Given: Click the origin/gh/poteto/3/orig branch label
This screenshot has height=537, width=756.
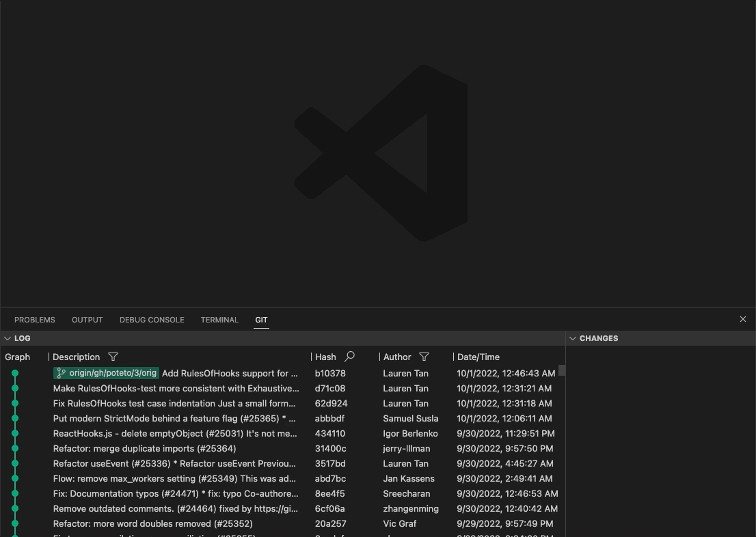Looking at the screenshot, I should (x=106, y=373).
